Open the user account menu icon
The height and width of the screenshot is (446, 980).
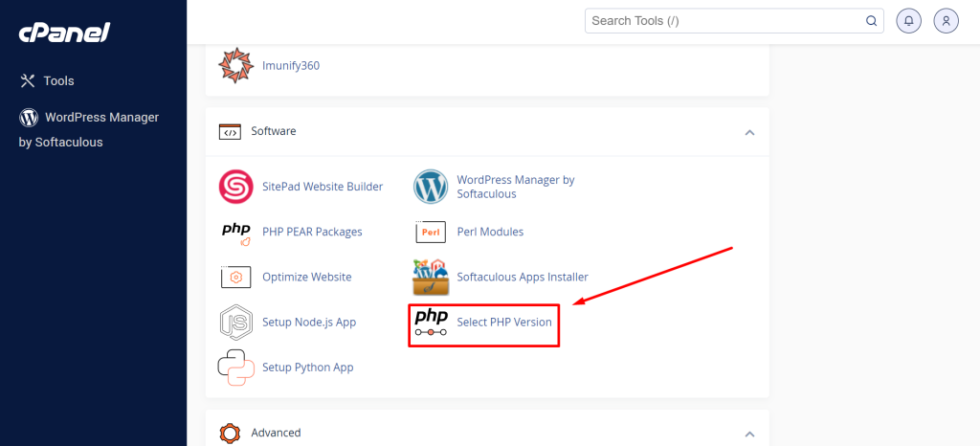[947, 21]
